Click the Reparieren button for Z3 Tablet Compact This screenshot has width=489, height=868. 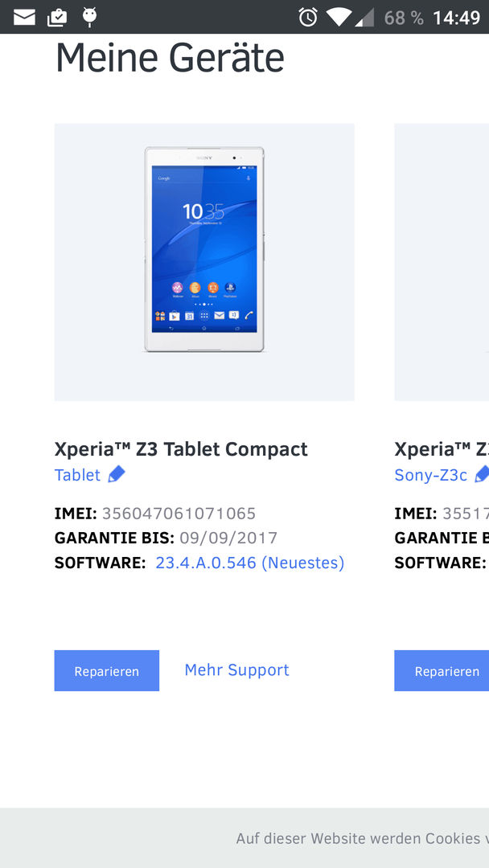pos(107,670)
